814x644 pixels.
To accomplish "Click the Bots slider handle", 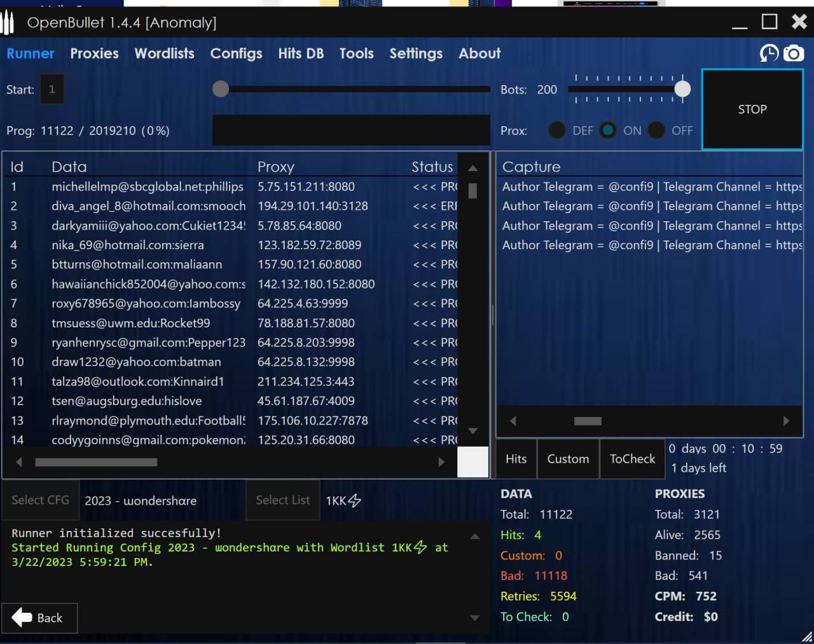I will click(682, 89).
